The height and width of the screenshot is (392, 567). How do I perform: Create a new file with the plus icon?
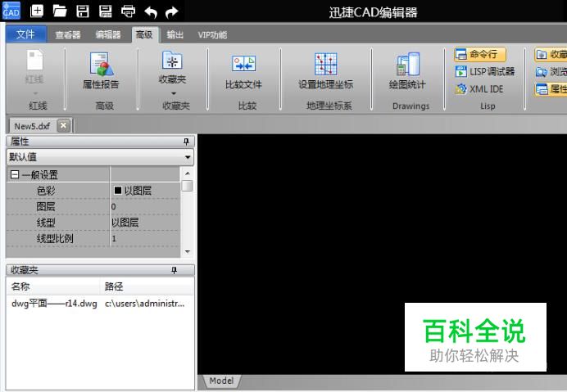37,11
